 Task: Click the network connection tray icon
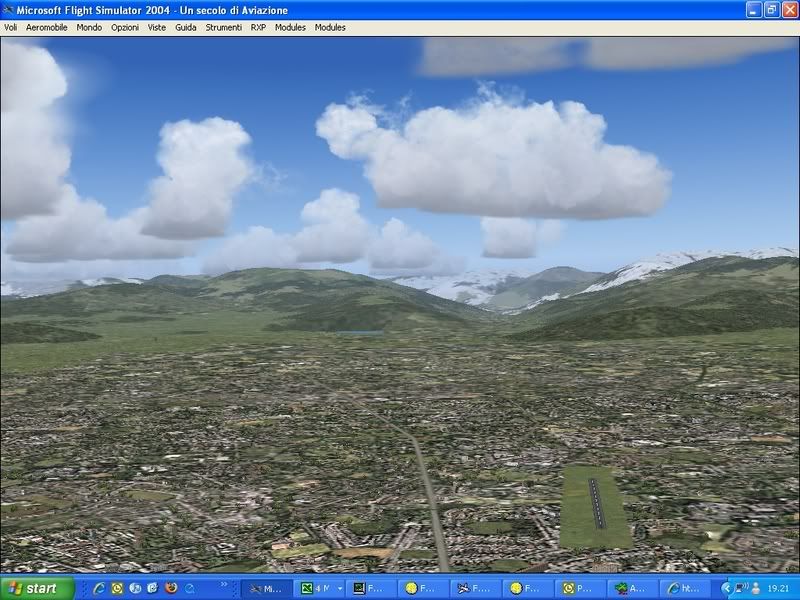[741, 588]
